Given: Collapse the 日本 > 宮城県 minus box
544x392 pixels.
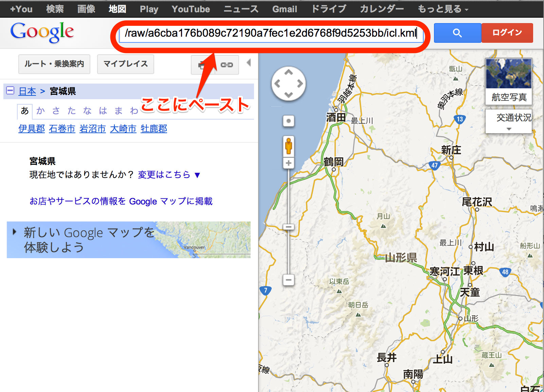Looking at the screenshot, I should pos(10,91).
